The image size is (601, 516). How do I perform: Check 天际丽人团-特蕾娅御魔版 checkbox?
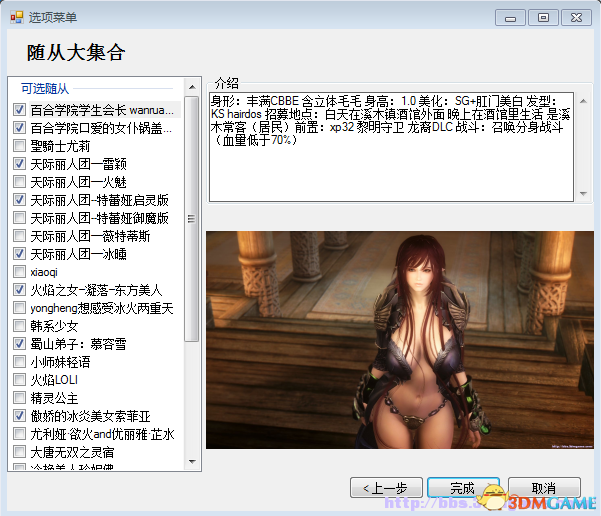19,218
